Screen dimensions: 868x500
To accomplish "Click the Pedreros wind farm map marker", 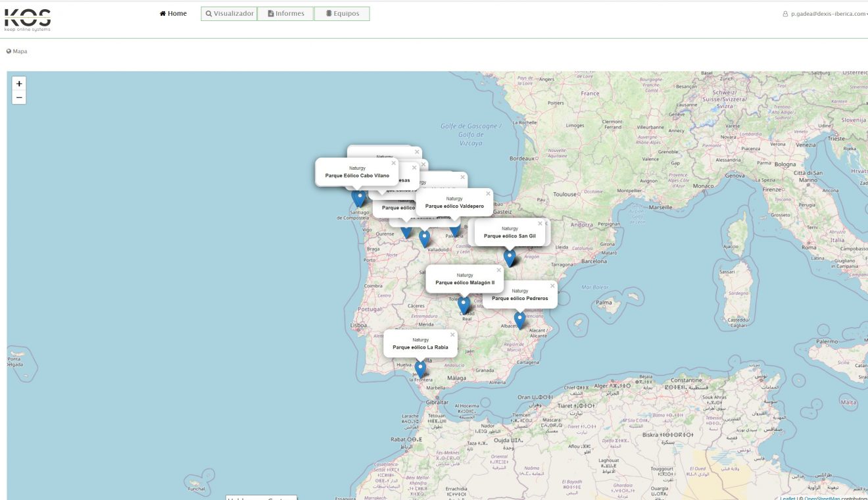I will (519, 320).
